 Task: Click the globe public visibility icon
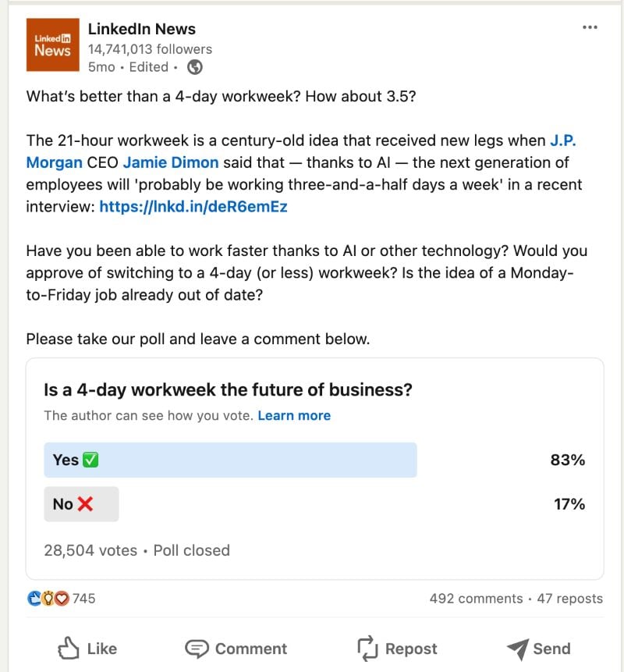click(195, 67)
